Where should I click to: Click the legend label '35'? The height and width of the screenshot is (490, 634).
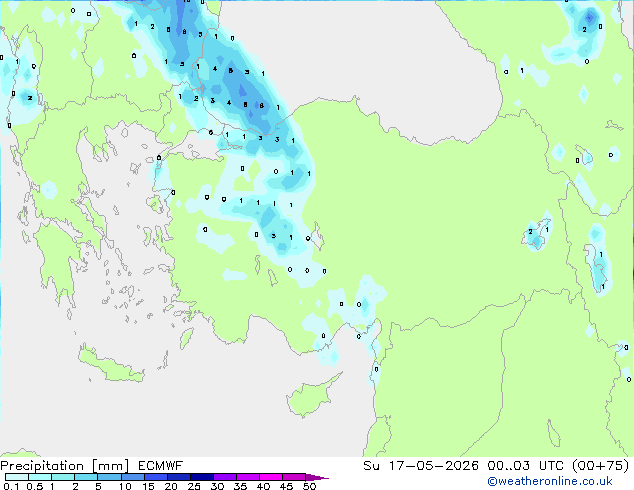click(240, 486)
